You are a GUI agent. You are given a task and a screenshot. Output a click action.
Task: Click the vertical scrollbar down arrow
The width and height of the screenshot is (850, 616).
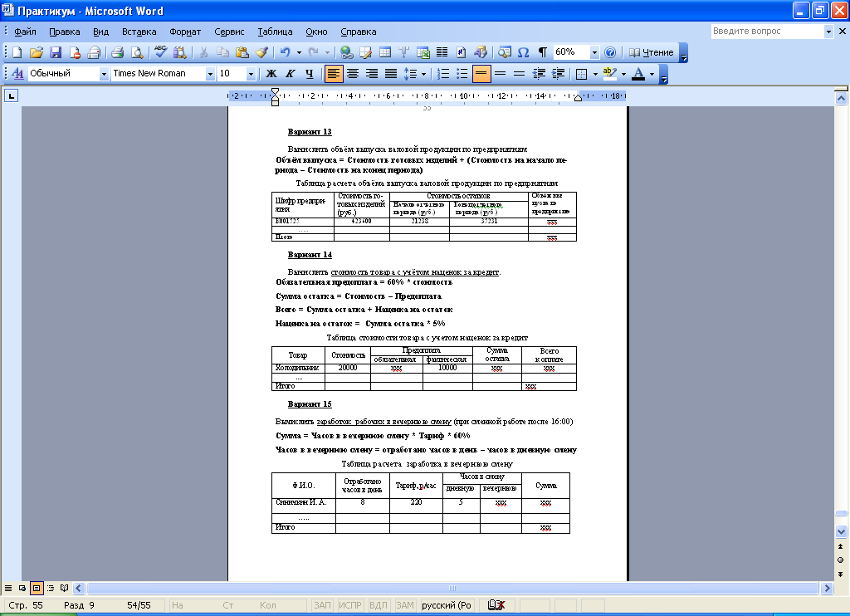point(841,531)
